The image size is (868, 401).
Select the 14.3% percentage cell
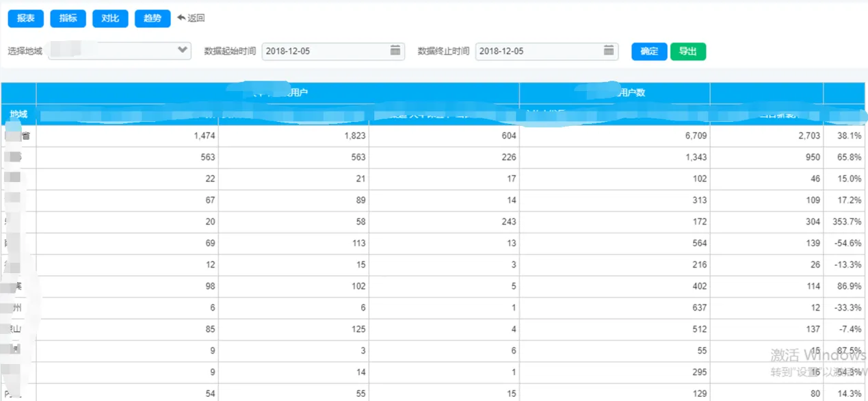pos(845,393)
